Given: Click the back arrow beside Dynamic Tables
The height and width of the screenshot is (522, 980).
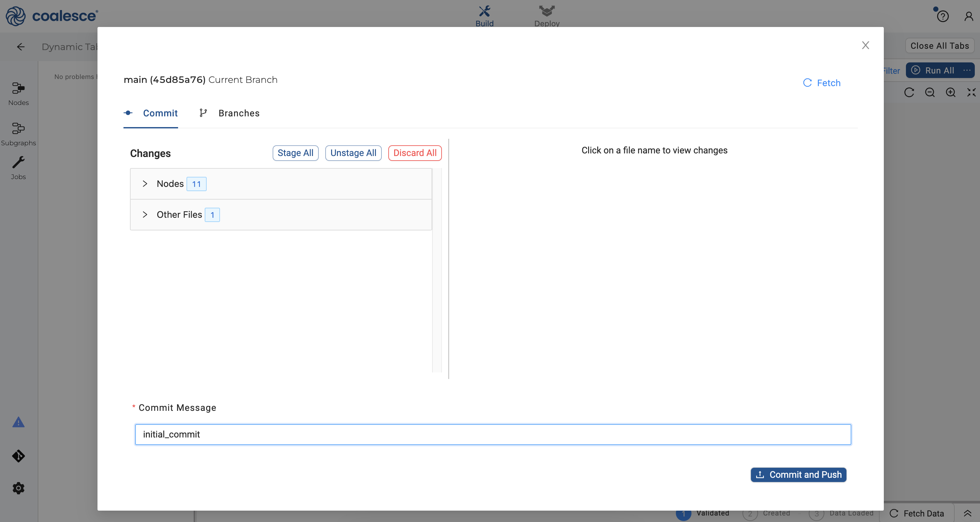Looking at the screenshot, I should 20,47.
